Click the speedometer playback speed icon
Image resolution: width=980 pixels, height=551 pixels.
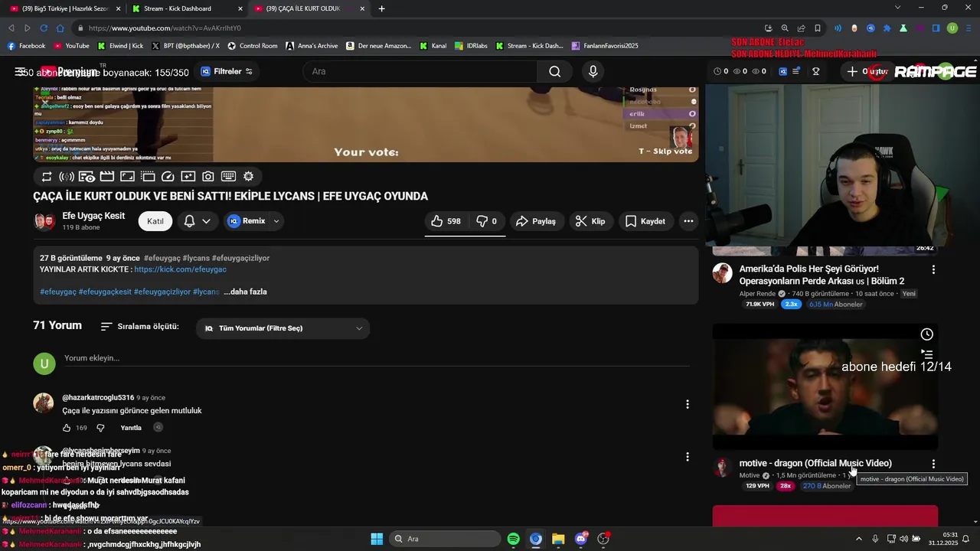tap(168, 176)
